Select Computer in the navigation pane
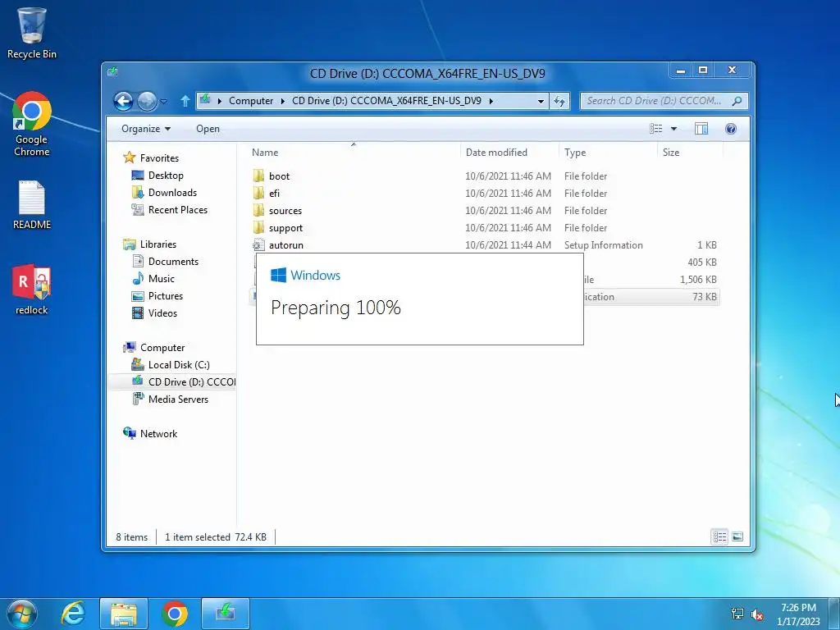The width and height of the screenshot is (840, 630). click(x=153, y=347)
